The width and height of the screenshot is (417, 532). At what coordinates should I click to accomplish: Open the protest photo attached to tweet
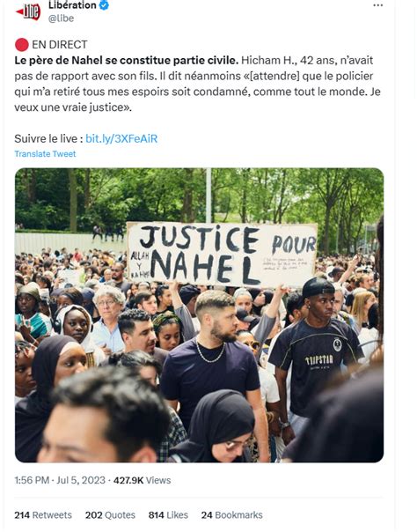(x=199, y=315)
